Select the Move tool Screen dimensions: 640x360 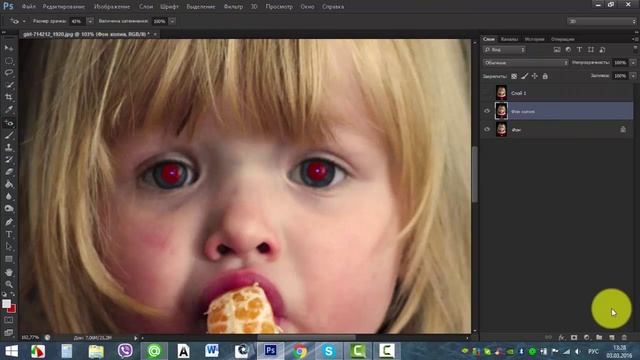(9, 49)
